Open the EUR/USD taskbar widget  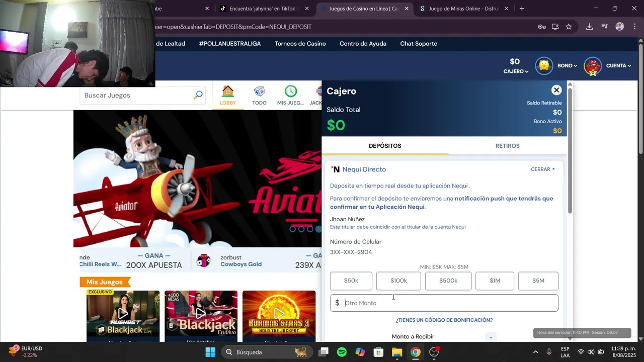[x=25, y=351]
